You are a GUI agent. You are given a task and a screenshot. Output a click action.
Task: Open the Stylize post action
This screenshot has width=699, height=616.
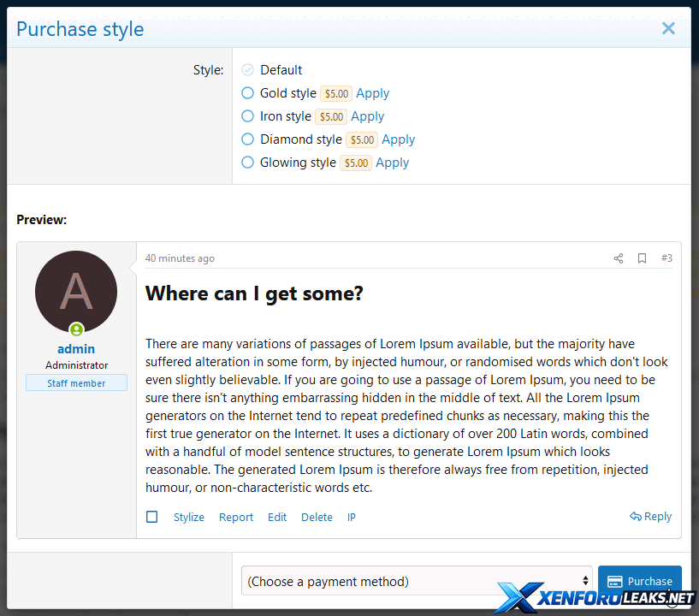pos(189,518)
